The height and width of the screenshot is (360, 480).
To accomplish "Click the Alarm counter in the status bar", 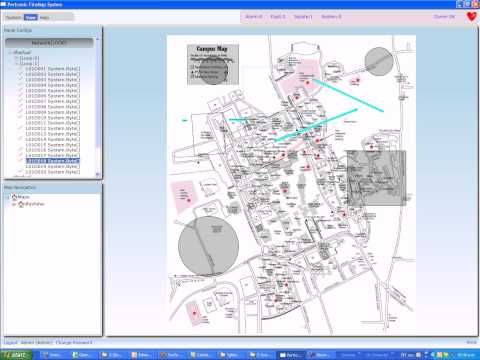I will pos(254,17).
